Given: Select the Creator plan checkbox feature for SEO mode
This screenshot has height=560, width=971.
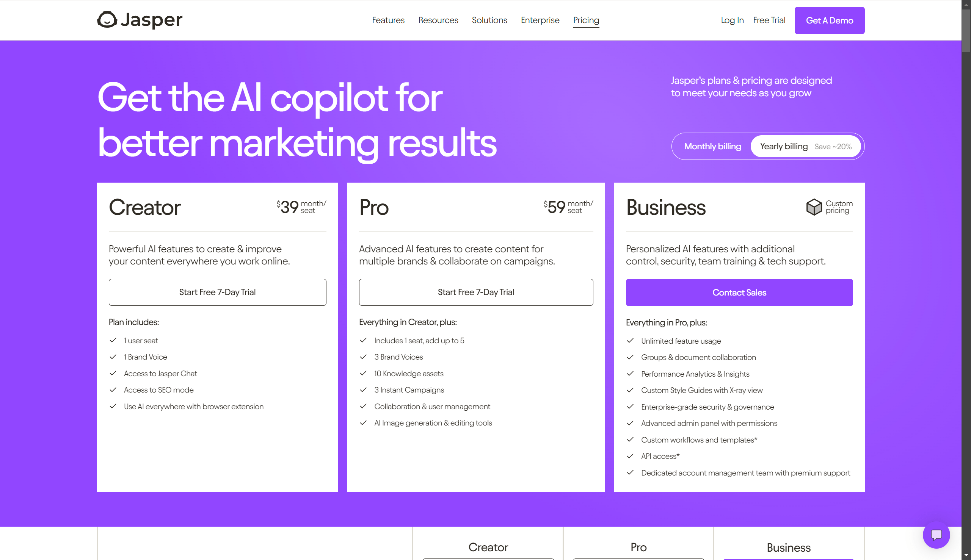Looking at the screenshot, I should pos(112,390).
